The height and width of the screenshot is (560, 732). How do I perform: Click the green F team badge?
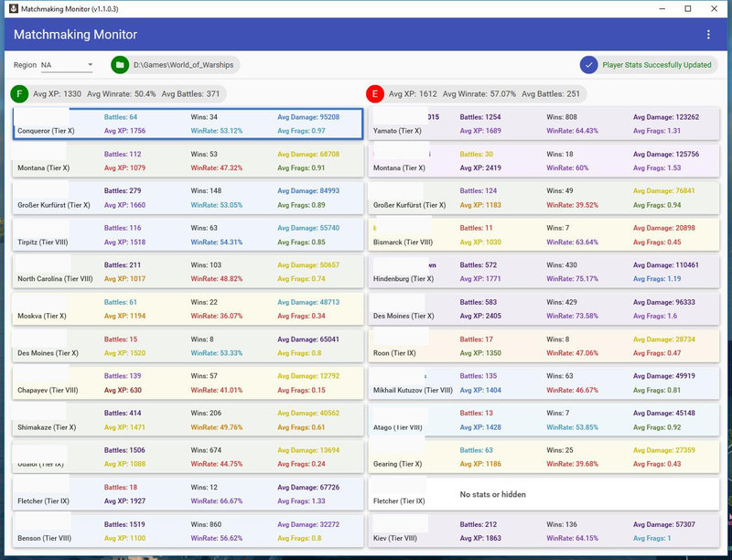pyautogui.click(x=19, y=94)
